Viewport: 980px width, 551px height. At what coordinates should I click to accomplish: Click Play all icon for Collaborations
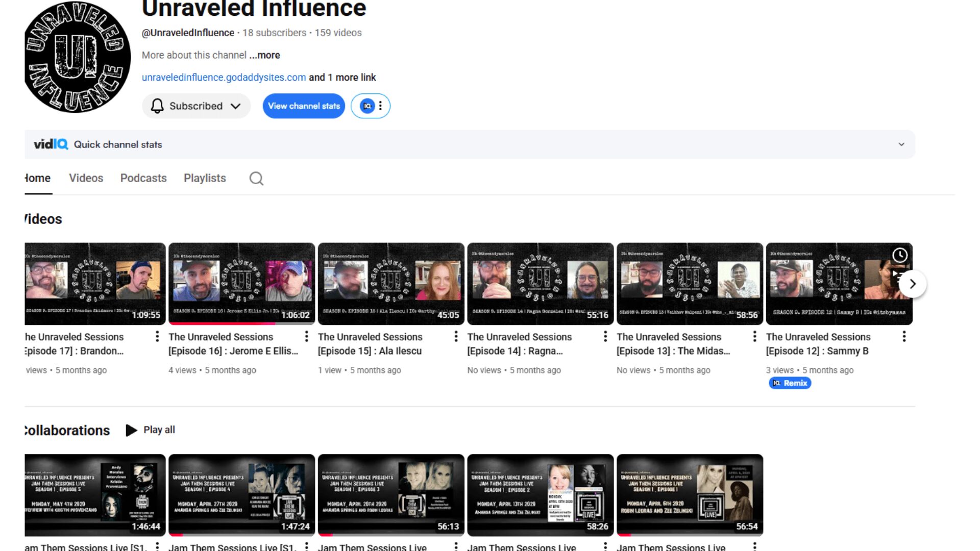coord(131,430)
